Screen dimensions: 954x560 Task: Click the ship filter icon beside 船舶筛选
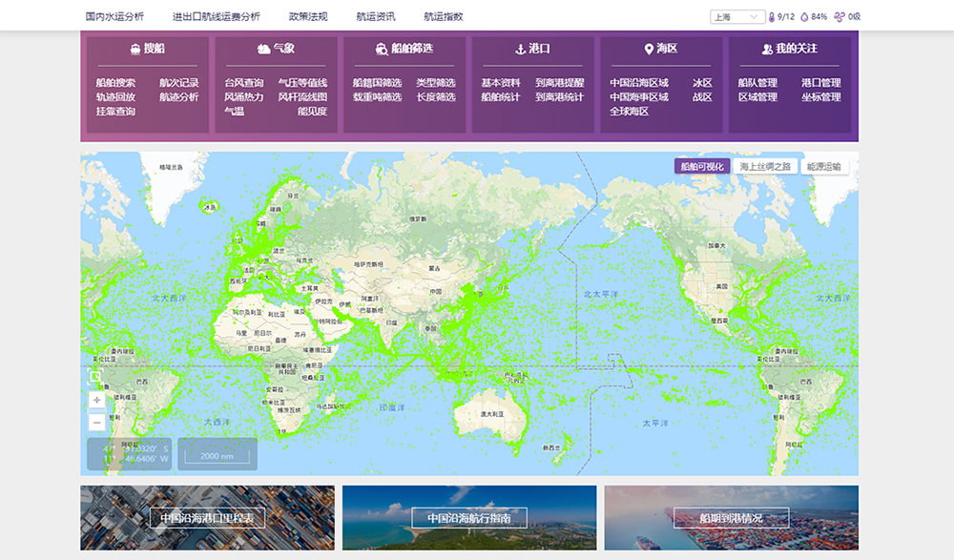382,49
